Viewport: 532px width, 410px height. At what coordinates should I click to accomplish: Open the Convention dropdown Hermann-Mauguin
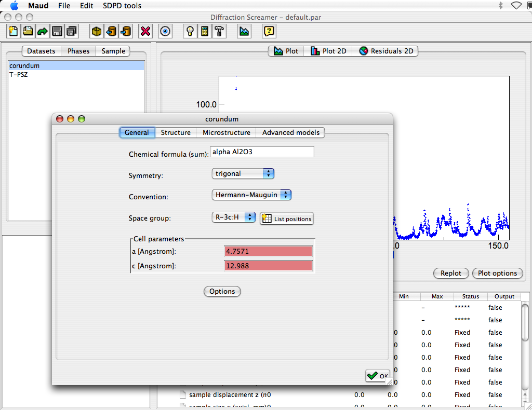[251, 195]
